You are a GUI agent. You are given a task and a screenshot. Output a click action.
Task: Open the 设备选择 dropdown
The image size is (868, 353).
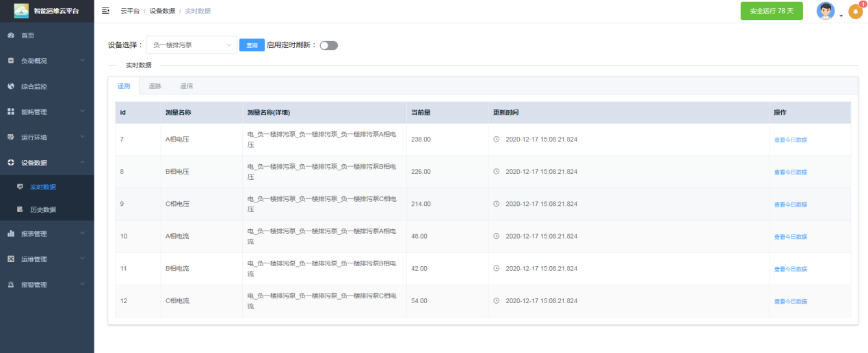point(192,45)
